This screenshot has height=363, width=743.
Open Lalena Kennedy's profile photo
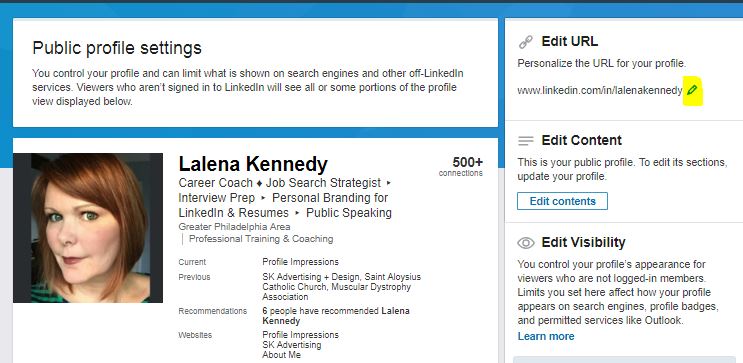[88, 228]
